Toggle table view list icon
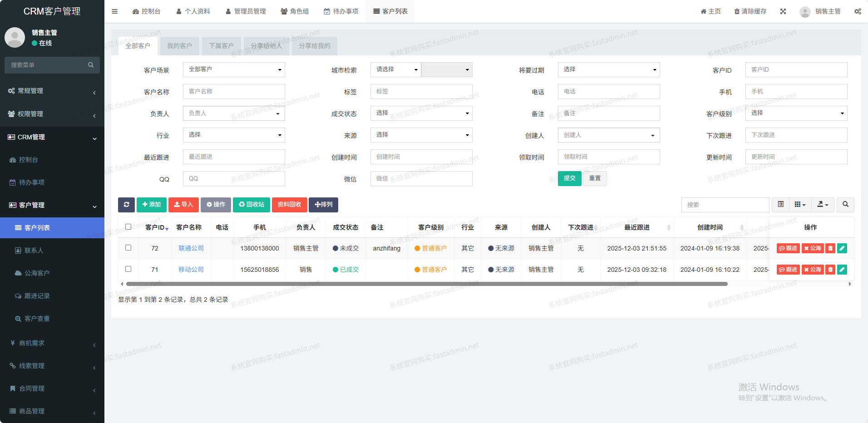Viewport: 868px width, 423px height. pyautogui.click(x=780, y=205)
